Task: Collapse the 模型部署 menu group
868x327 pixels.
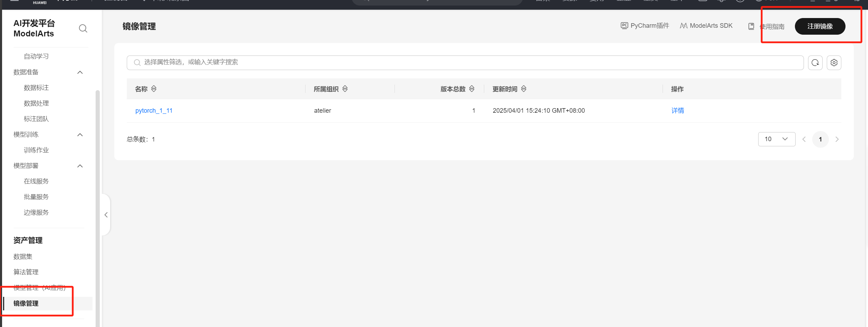Action: (80, 166)
